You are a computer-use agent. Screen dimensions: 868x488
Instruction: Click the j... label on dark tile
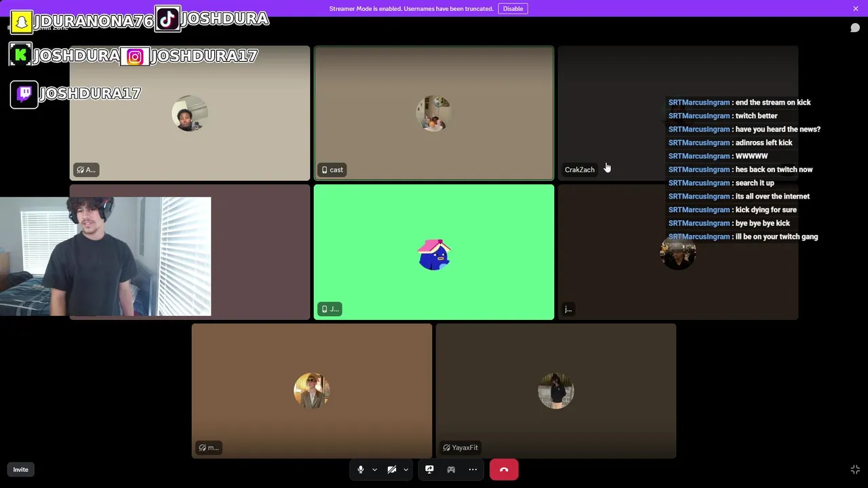568,309
